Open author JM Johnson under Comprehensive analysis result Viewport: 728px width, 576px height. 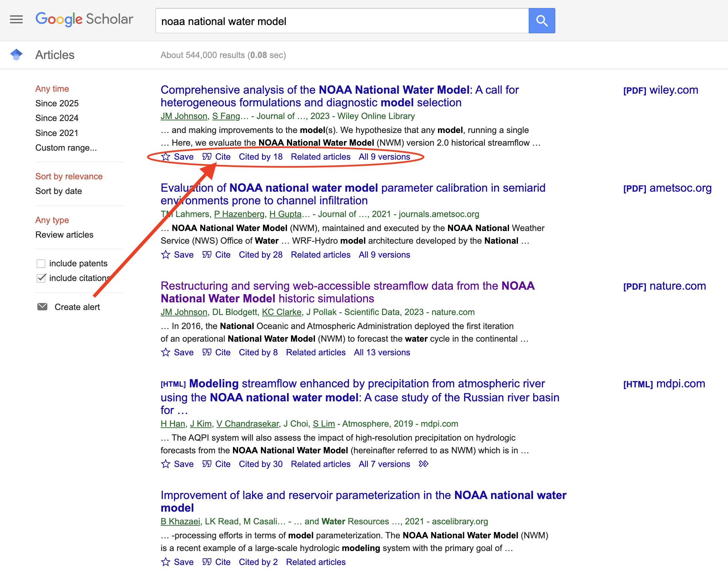[184, 116]
